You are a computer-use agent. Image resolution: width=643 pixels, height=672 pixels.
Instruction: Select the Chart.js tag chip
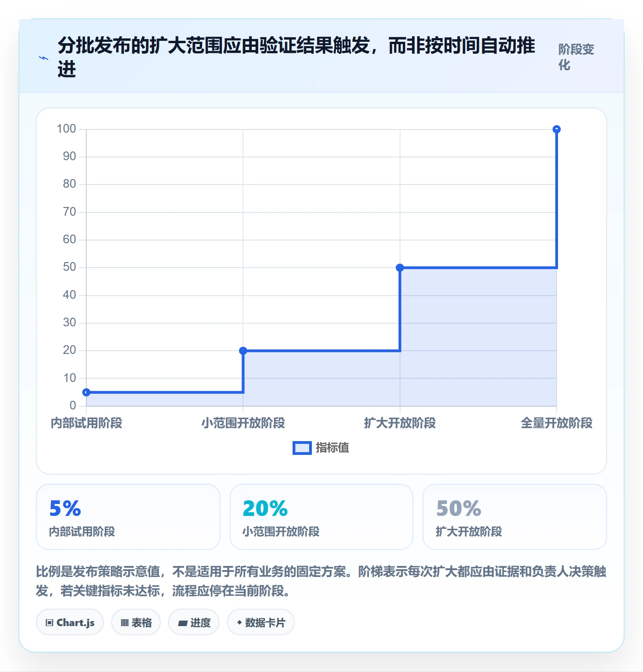coord(70,622)
